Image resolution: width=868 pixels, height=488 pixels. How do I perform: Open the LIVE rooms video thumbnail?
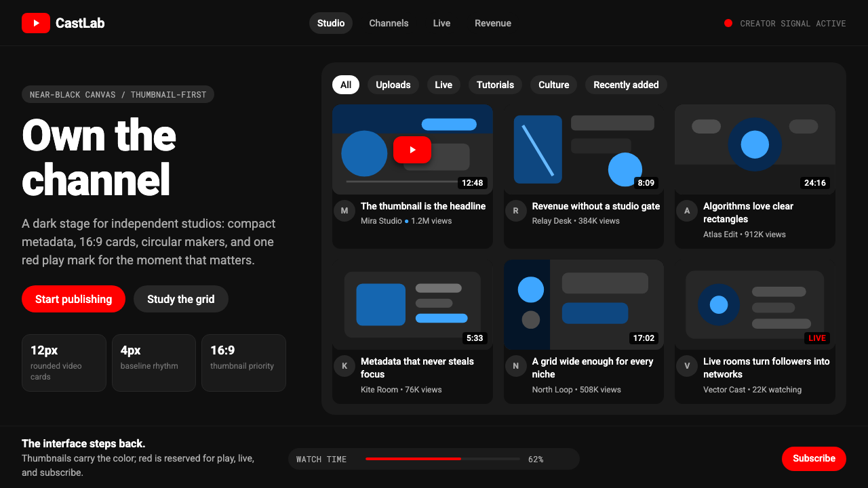pos(755,304)
